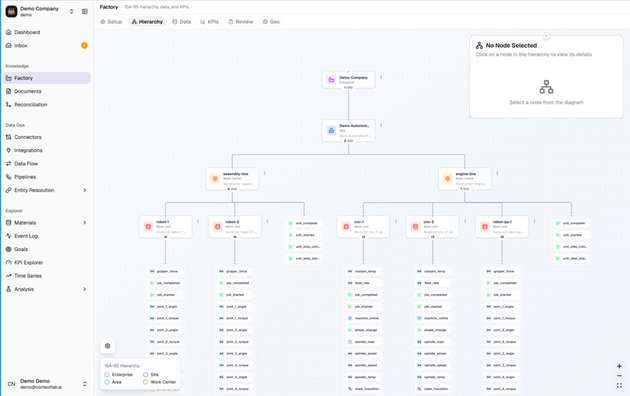
Task: Zoom out of the hierarchy canvas
Action: 619,376
